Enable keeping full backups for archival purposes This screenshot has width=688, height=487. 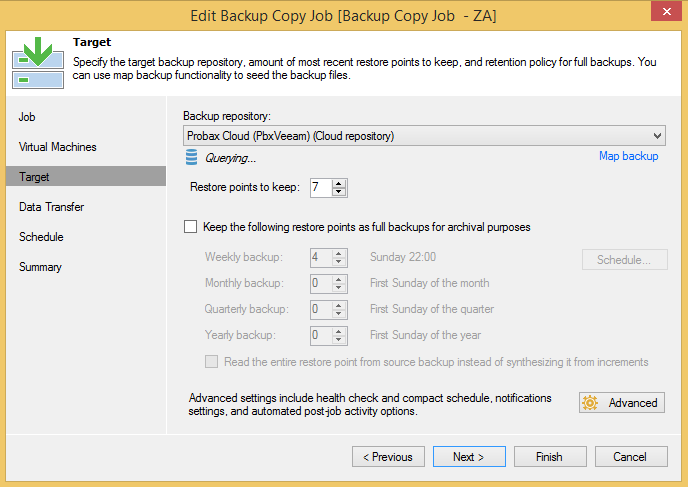pos(190,227)
